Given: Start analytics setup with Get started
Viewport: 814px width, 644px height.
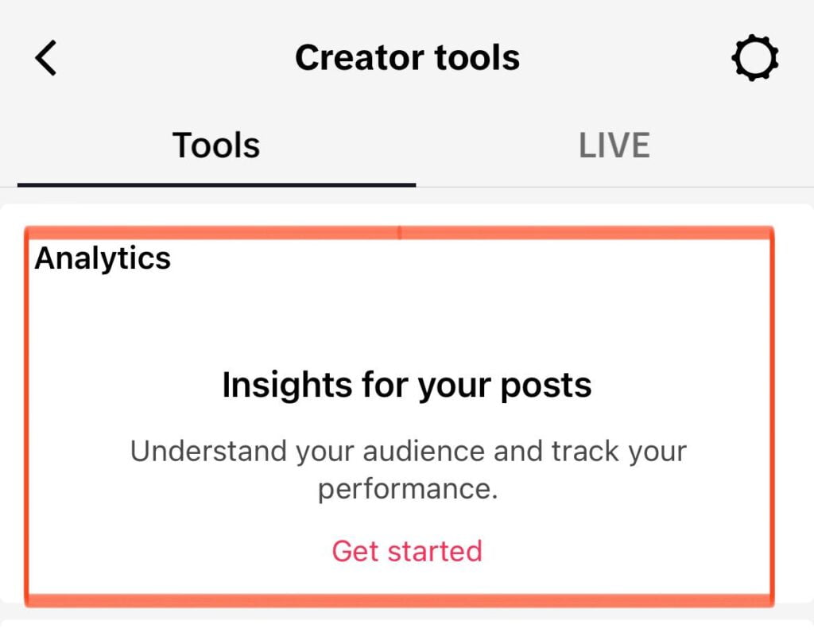Looking at the screenshot, I should pyautogui.click(x=407, y=550).
